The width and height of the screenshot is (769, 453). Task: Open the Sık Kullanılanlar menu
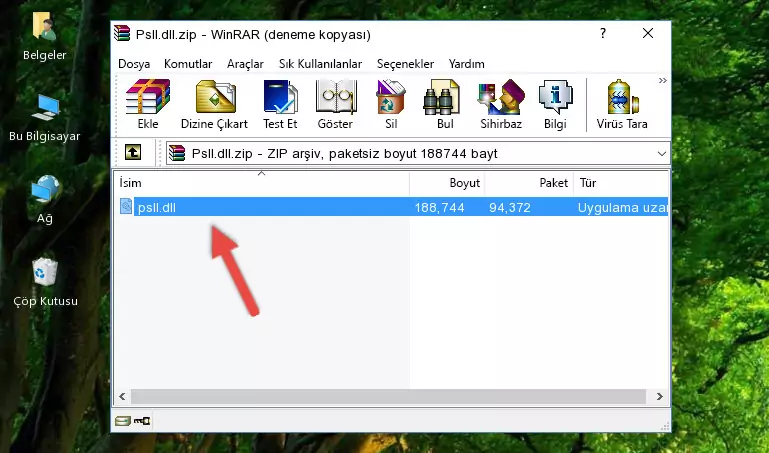320,64
